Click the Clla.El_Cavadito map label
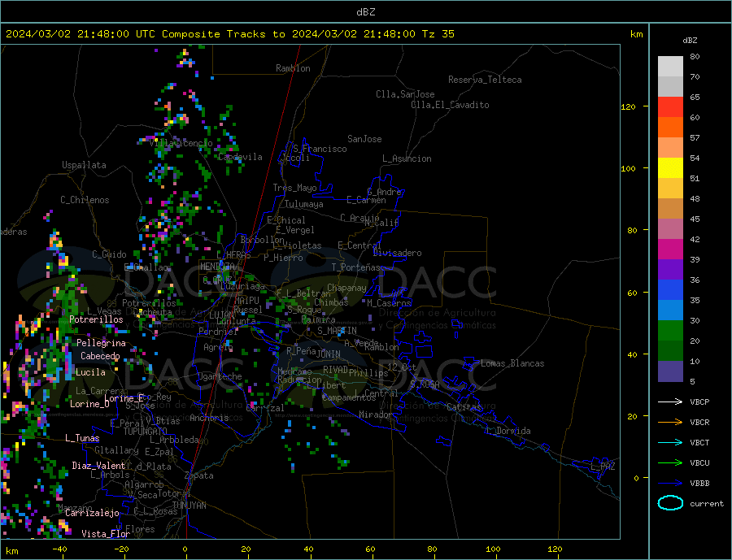The height and width of the screenshot is (560, 732). click(450, 105)
